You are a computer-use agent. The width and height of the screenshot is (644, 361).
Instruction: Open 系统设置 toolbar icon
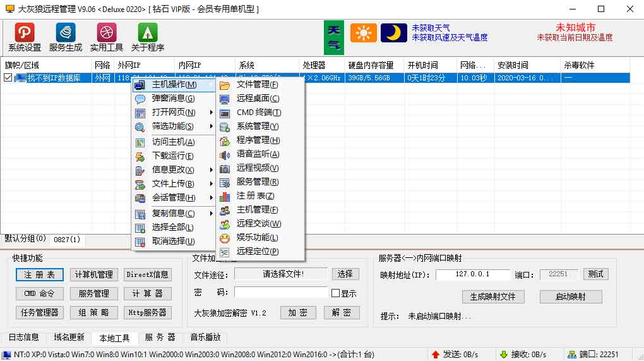[25, 33]
